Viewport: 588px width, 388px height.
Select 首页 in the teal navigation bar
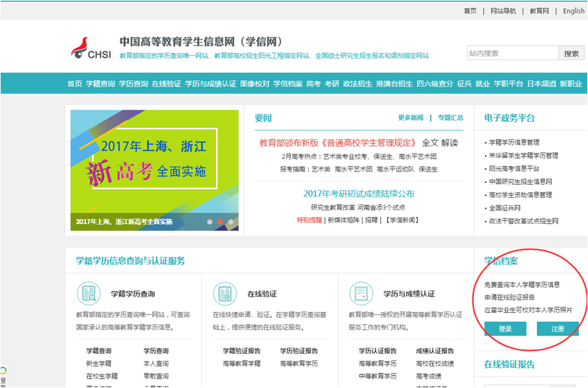[x=75, y=83]
